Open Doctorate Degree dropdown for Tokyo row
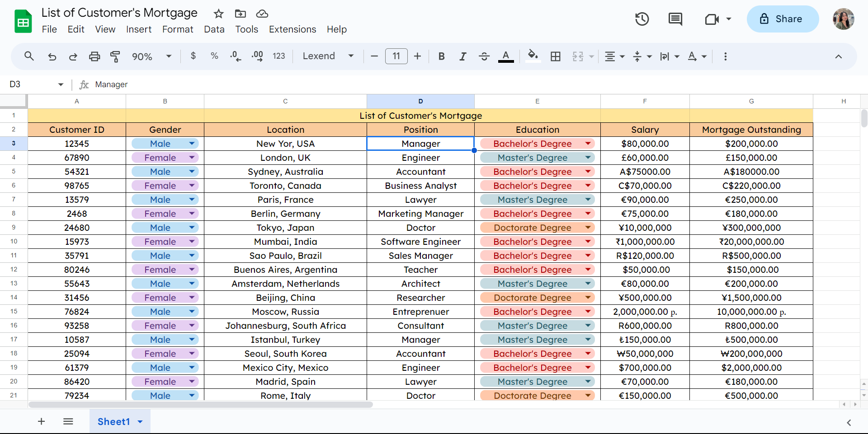Screen dimensions: 868x434 click(x=588, y=228)
